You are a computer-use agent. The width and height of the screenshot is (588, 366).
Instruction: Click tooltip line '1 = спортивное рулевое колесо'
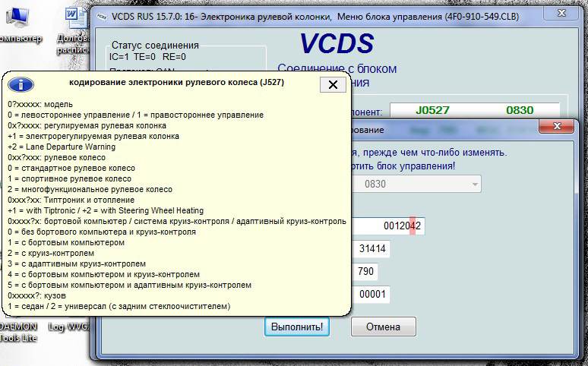click(x=69, y=178)
